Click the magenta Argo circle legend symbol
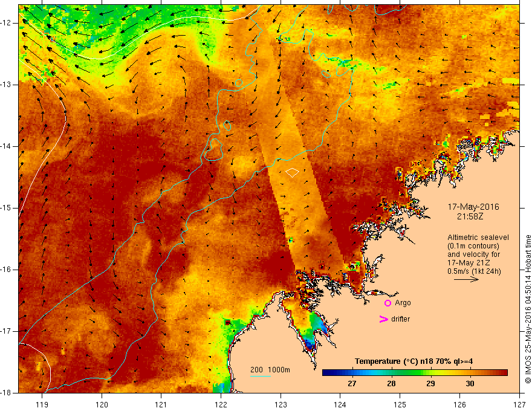Image resolution: width=532 pixels, height=411 pixels. (x=388, y=303)
